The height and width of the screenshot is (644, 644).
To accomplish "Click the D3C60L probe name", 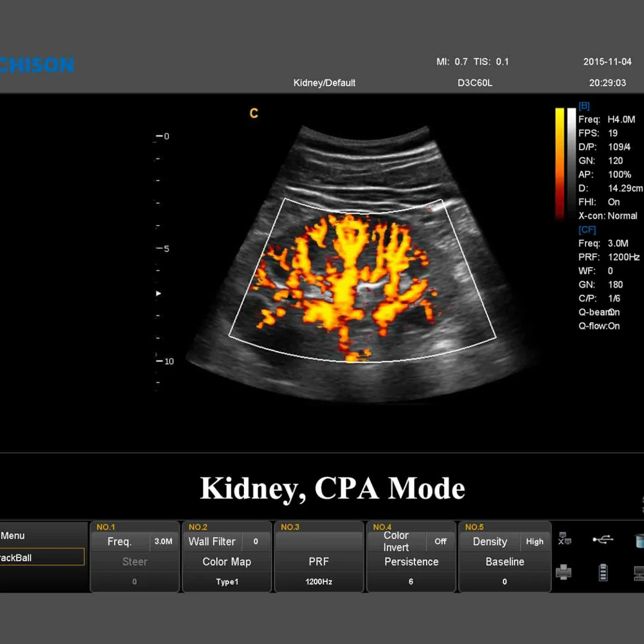I will pos(475,83).
